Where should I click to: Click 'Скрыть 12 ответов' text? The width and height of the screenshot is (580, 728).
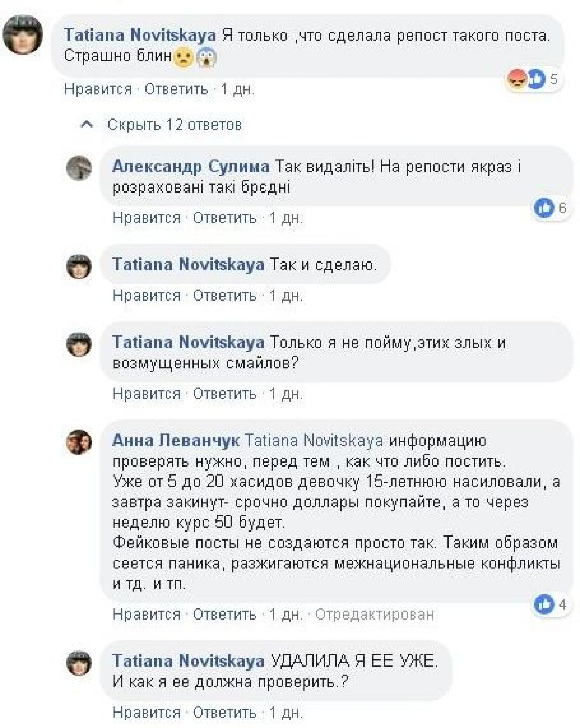(174, 125)
